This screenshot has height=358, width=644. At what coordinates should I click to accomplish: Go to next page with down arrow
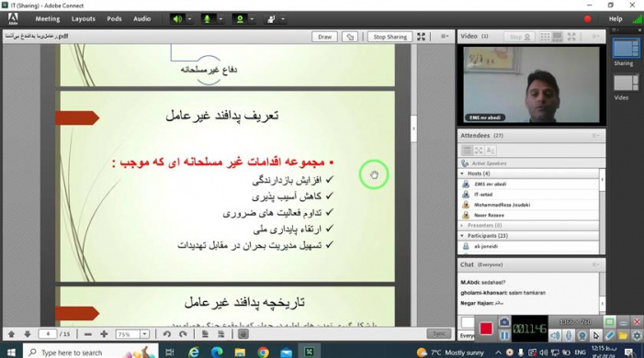tap(28, 334)
